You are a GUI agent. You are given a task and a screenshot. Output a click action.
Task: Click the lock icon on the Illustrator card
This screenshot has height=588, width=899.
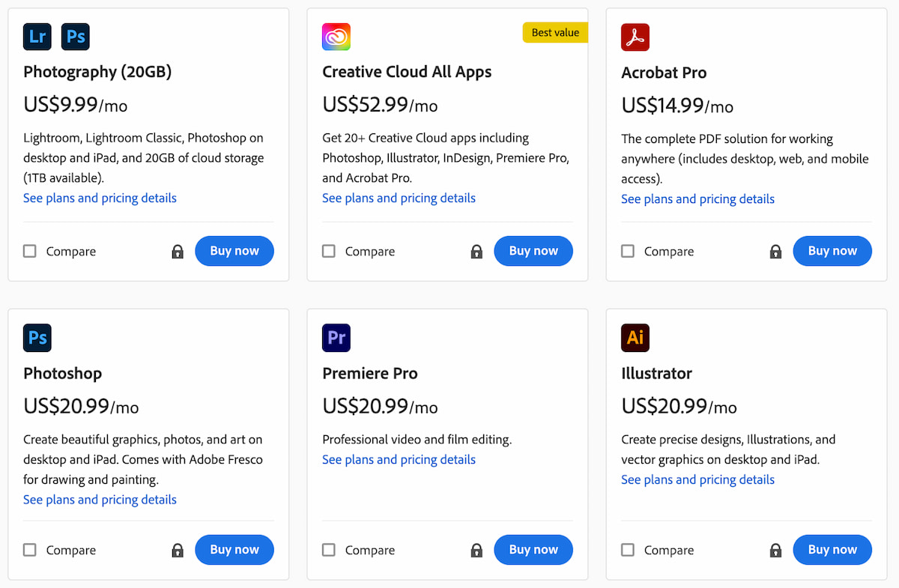pyautogui.click(x=775, y=549)
